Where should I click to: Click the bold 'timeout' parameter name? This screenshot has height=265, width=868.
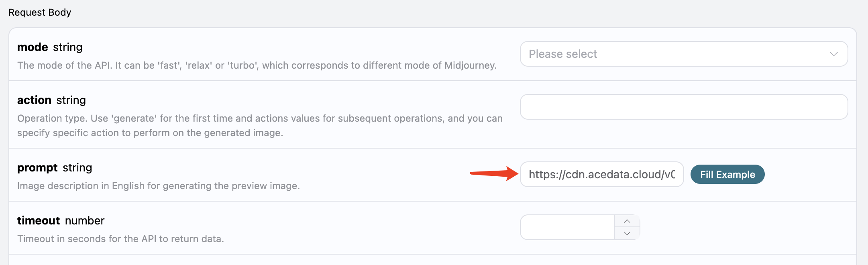click(39, 220)
